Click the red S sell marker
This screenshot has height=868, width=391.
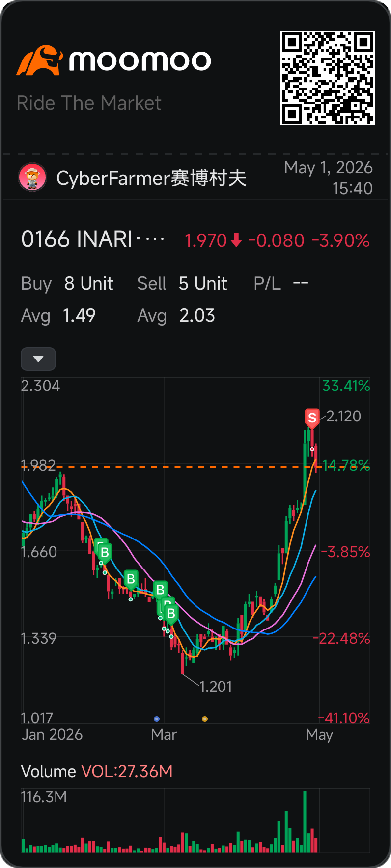(x=312, y=419)
